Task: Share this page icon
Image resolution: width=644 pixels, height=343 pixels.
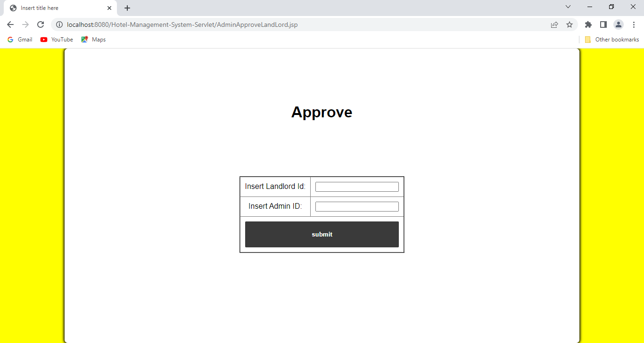Action: [x=554, y=24]
